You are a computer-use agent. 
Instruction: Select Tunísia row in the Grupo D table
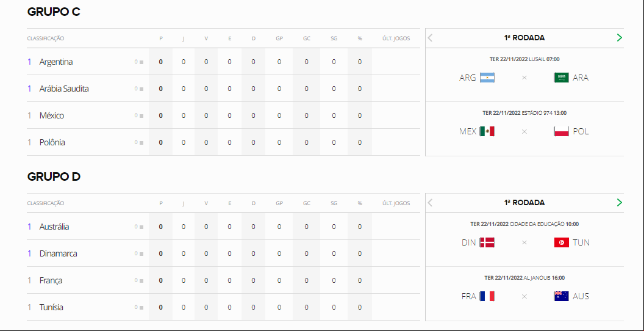(x=223, y=307)
